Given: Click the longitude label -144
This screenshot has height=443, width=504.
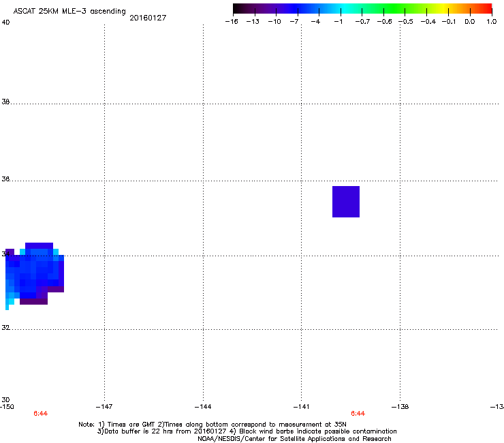Looking at the screenshot, I should (203, 407).
